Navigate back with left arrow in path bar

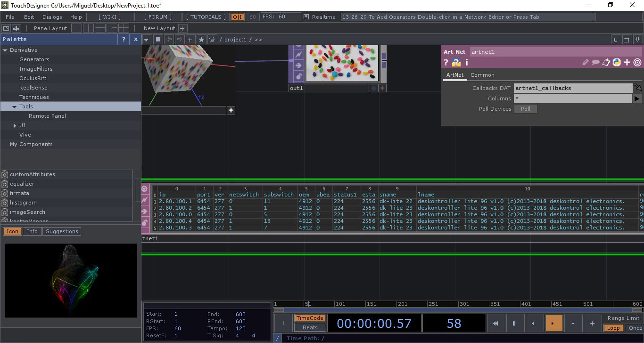[x=168, y=40]
